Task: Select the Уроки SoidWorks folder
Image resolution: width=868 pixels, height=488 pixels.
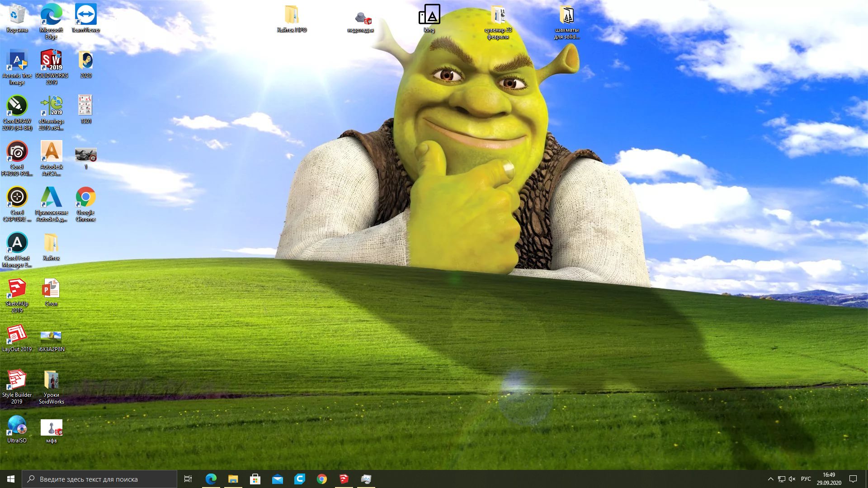Action: [x=51, y=387]
